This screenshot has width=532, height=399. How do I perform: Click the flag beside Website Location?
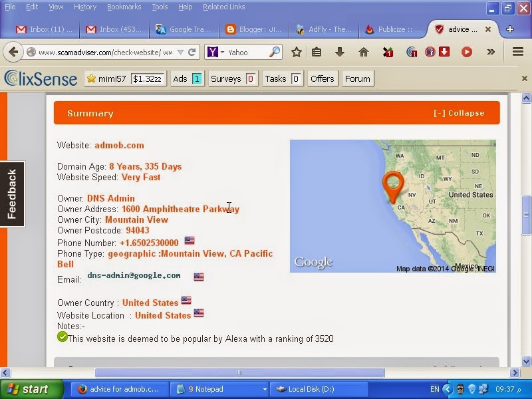(199, 313)
